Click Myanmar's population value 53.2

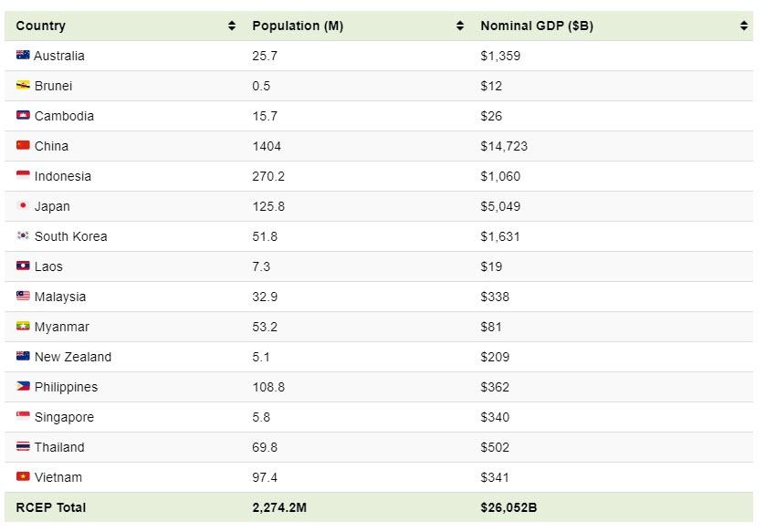point(262,327)
